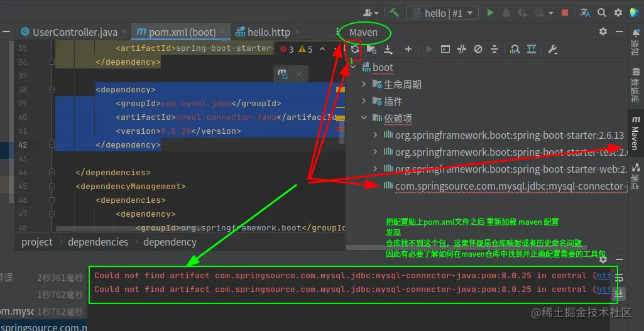The width and height of the screenshot is (644, 331).
Task: Select 8.0.25 version text in editor
Action: [x=176, y=131]
